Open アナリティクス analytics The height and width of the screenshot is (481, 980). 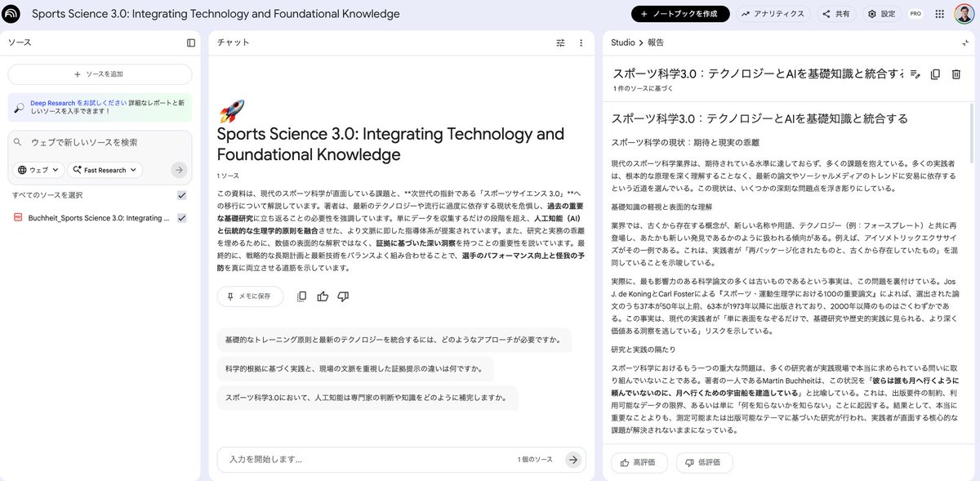tap(773, 14)
